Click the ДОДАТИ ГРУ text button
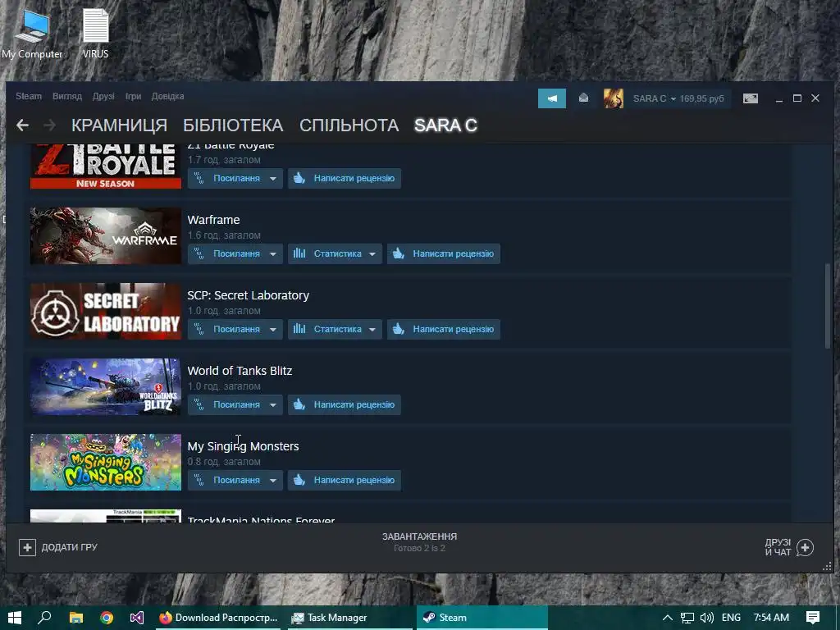The height and width of the screenshot is (630, 840). [70, 547]
